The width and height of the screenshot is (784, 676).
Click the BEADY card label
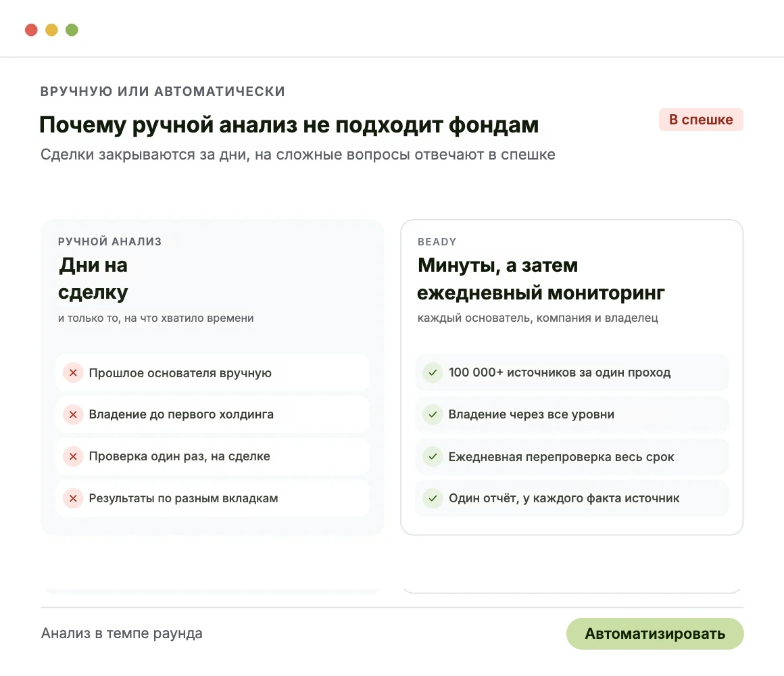[x=437, y=242]
